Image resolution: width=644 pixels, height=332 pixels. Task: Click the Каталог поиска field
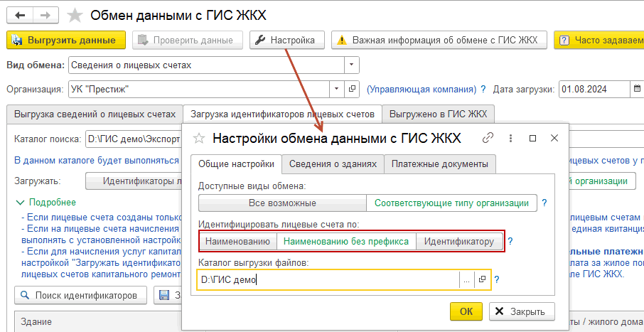point(133,139)
